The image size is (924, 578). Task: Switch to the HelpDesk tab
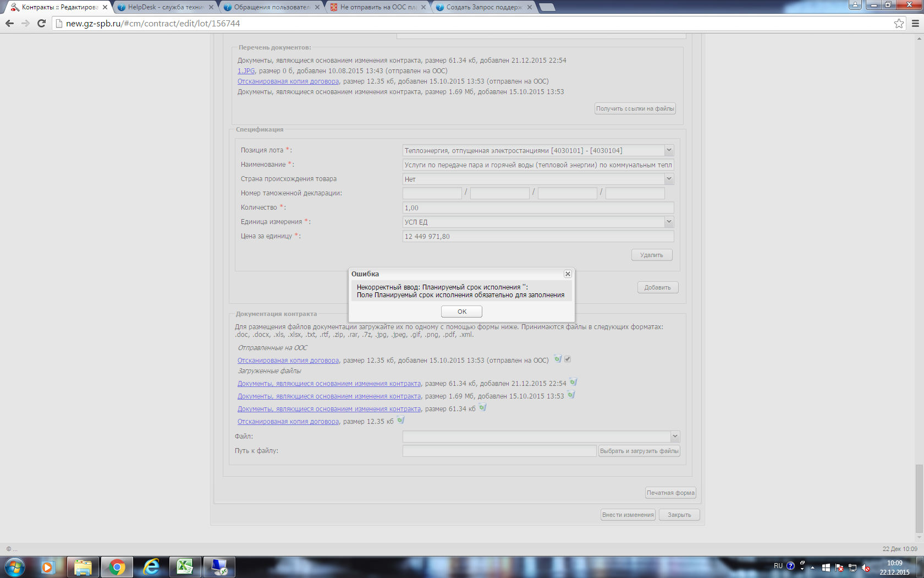pos(166,7)
